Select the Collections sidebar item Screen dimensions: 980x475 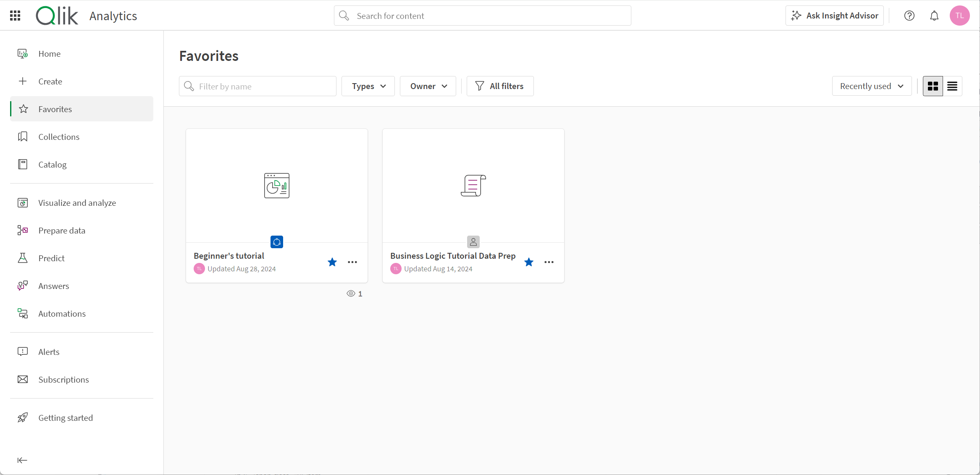click(59, 137)
